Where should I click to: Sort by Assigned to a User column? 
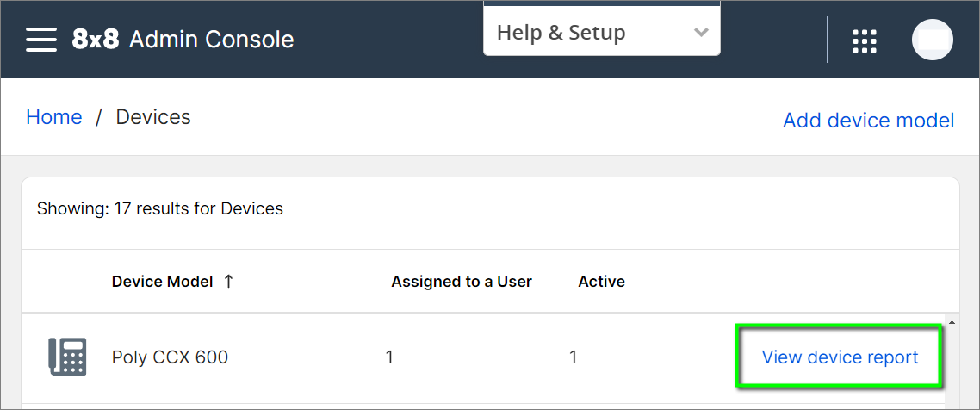point(462,282)
